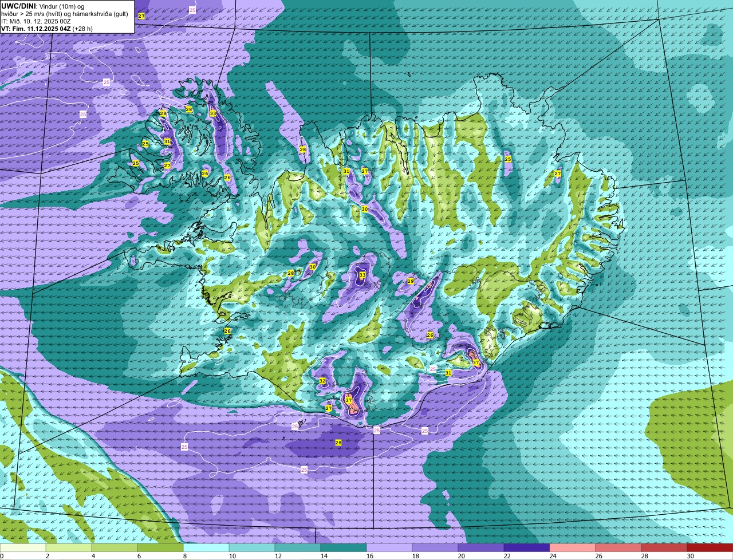Click the yellow "32" max gust label
Viewport: 733px width, 560px height.
(x=322, y=381)
